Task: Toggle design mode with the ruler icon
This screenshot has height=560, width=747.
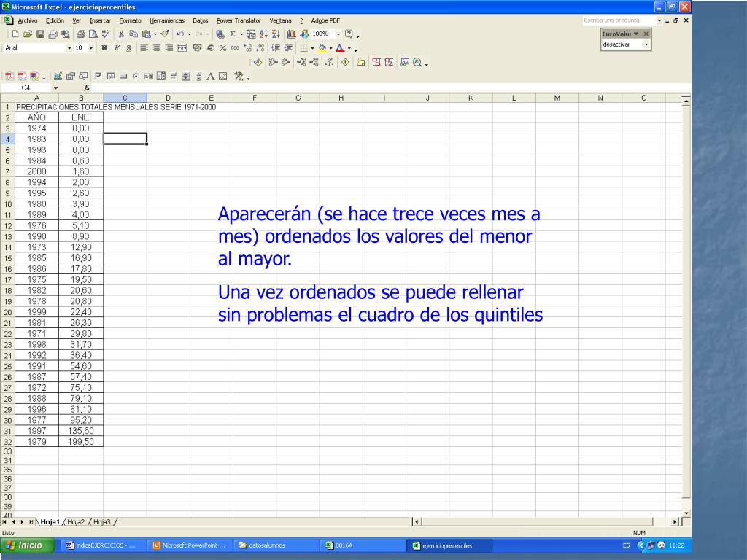Action: pos(58,76)
